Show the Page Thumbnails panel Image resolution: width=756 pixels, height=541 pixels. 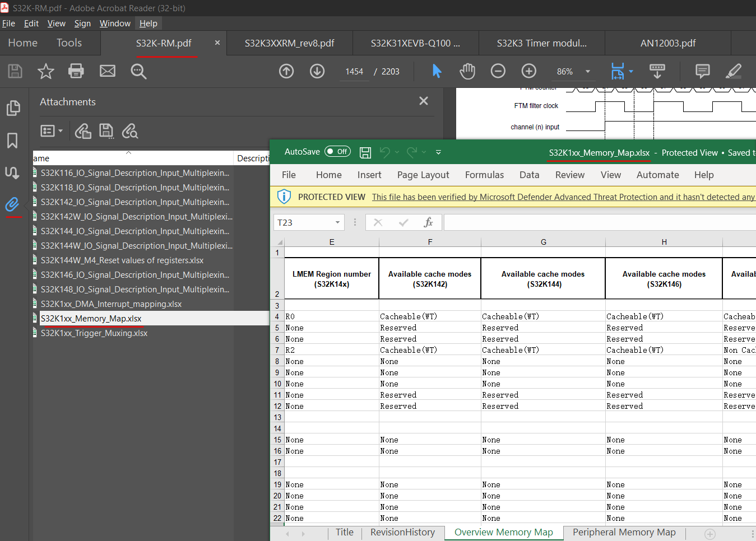pyautogui.click(x=13, y=108)
